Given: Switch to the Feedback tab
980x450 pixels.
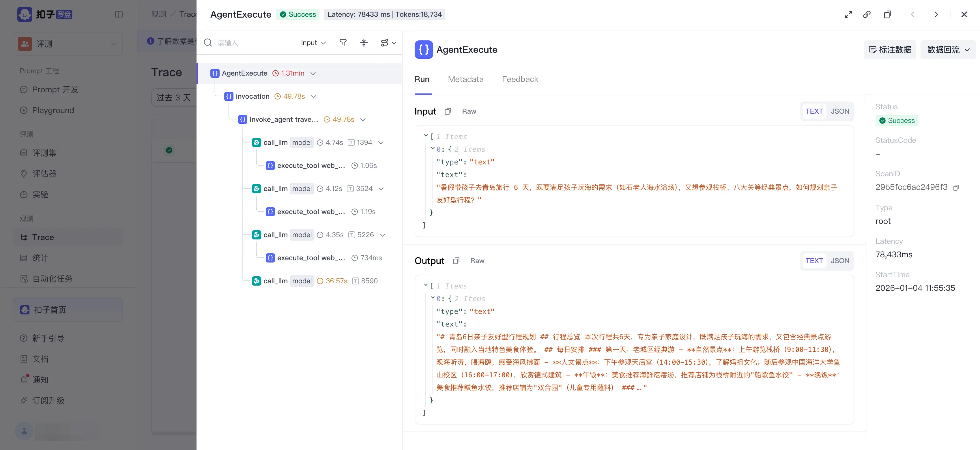Looking at the screenshot, I should 520,79.
